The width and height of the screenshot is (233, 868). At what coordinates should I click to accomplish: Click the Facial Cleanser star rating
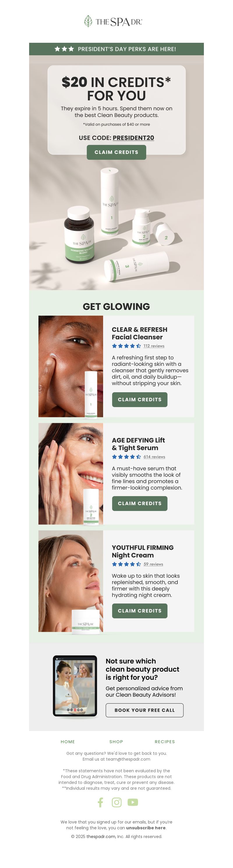(x=126, y=346)
